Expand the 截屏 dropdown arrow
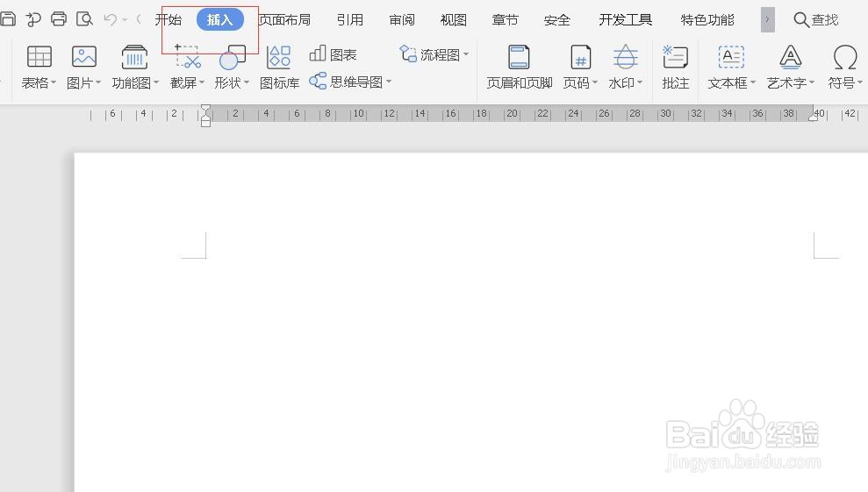The image size is (868, 492). coord(202,82)
